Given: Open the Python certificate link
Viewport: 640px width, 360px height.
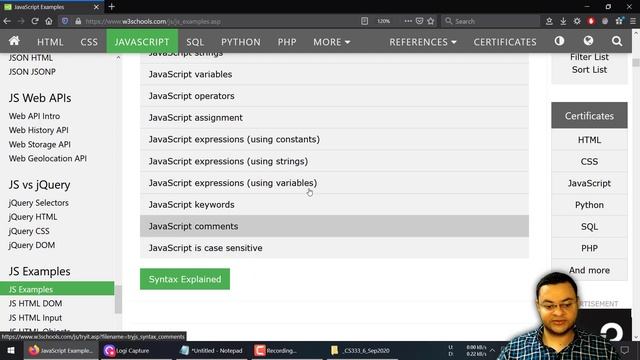Looking at the screenshot, I should click(589, 205).
